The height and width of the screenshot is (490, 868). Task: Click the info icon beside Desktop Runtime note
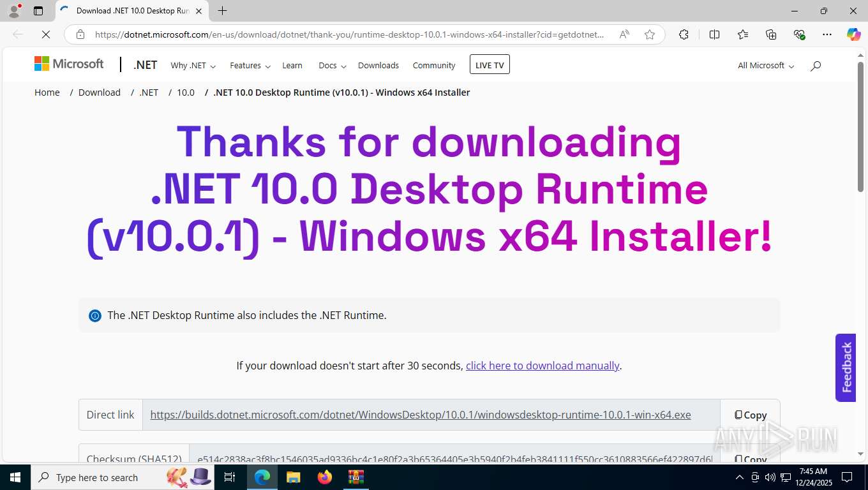(x=95, y=315)
